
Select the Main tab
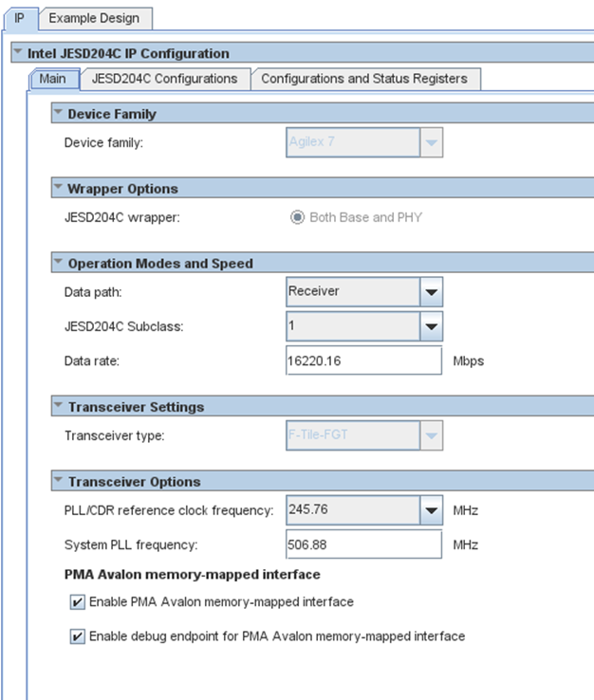pos(53,79)
